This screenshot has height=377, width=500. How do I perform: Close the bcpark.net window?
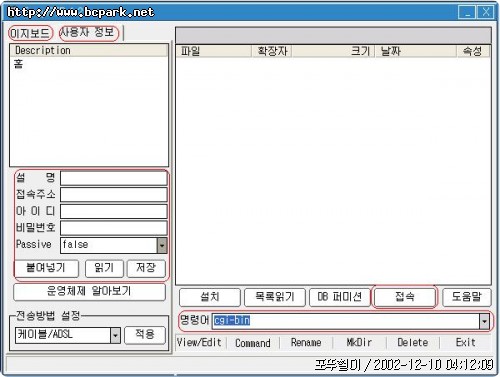486,12
